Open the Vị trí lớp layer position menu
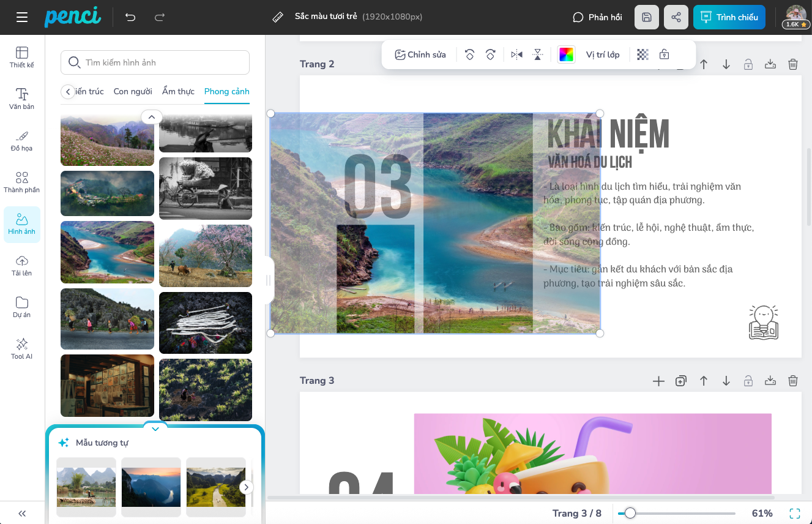Screen dimensions: 812x524 (602, 54)
